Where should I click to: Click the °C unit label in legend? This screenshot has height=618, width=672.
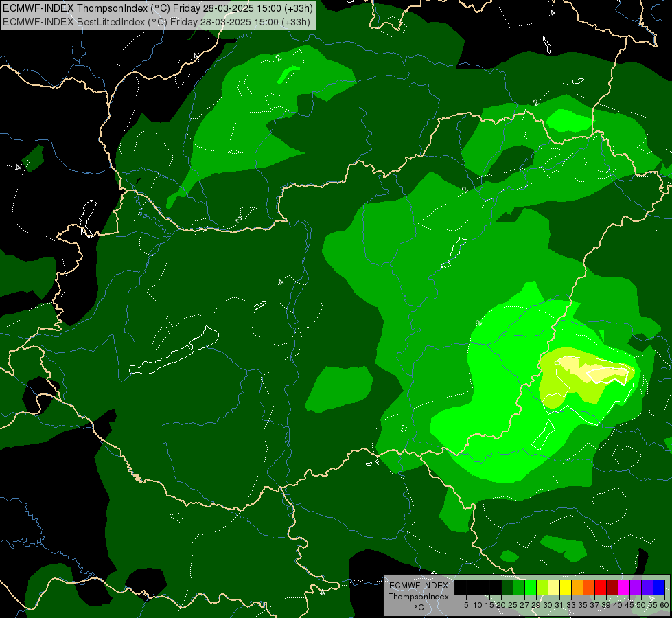tap(419, 608)
